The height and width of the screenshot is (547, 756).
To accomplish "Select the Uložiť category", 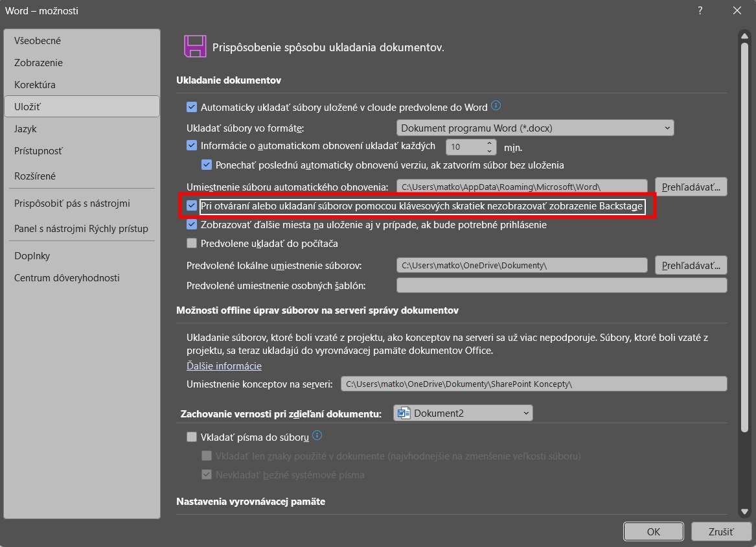I will coord(82,106).
